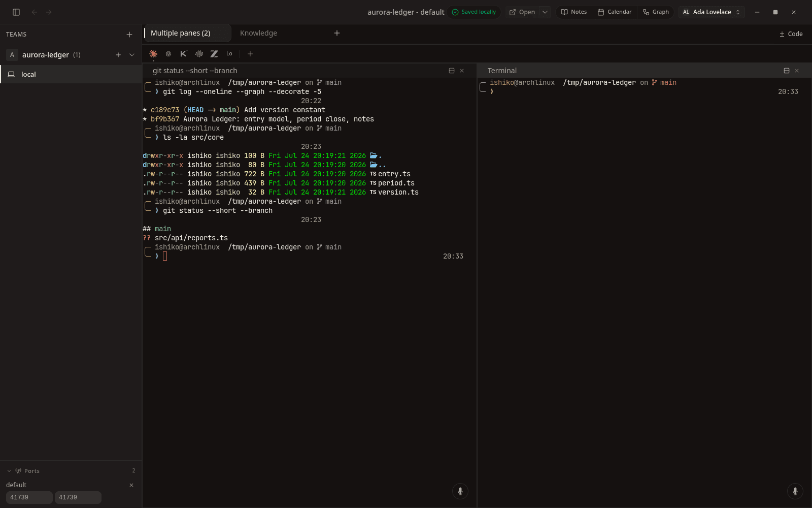Launch the Claude starburst agent icon

(153, 54)
